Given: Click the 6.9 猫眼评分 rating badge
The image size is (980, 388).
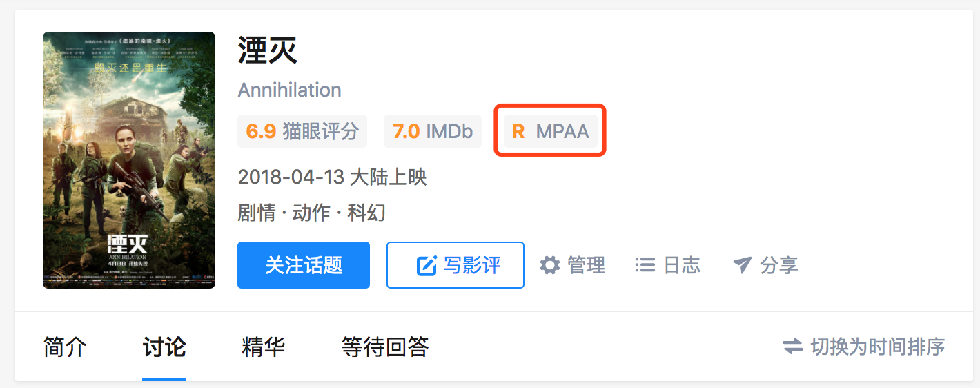Looking at the screenshot, I should coord(302,131).
